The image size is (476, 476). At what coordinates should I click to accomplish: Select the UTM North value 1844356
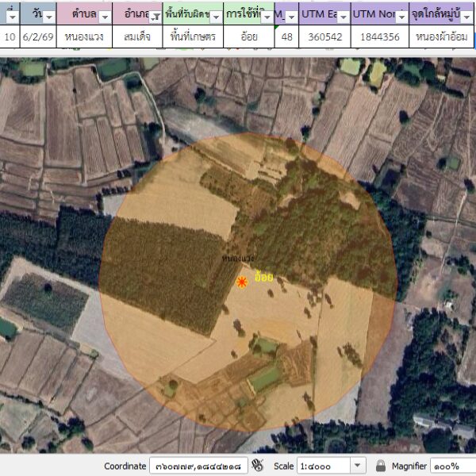point(379,36)
